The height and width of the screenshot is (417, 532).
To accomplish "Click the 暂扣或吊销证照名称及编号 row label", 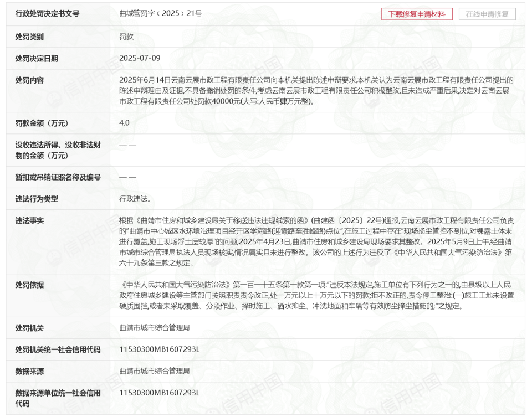I will [x=58, y=177].
